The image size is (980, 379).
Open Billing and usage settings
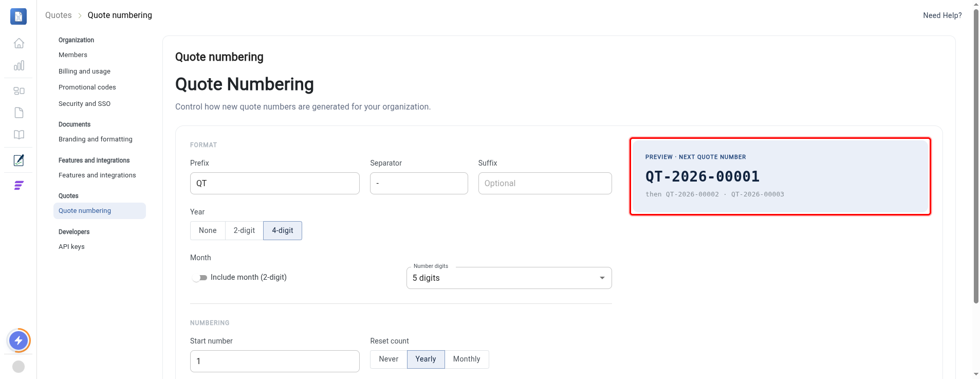pyautogui.click(x=84, y=71)
